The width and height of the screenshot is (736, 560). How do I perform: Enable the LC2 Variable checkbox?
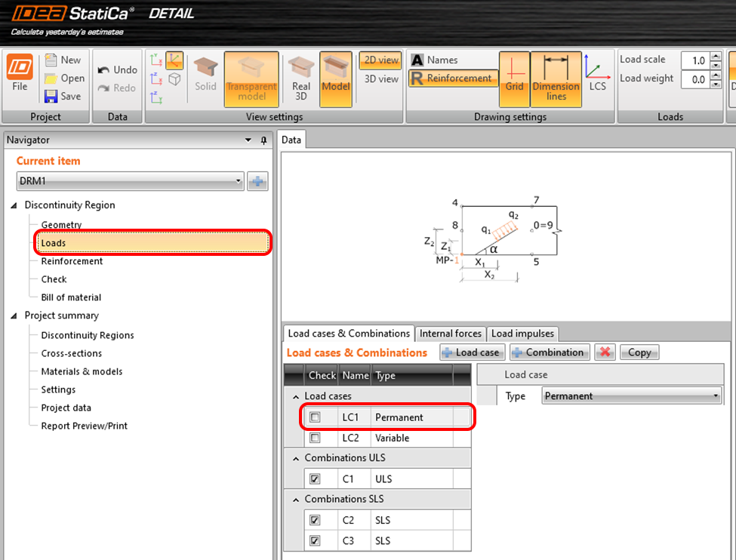click(315, 438)
